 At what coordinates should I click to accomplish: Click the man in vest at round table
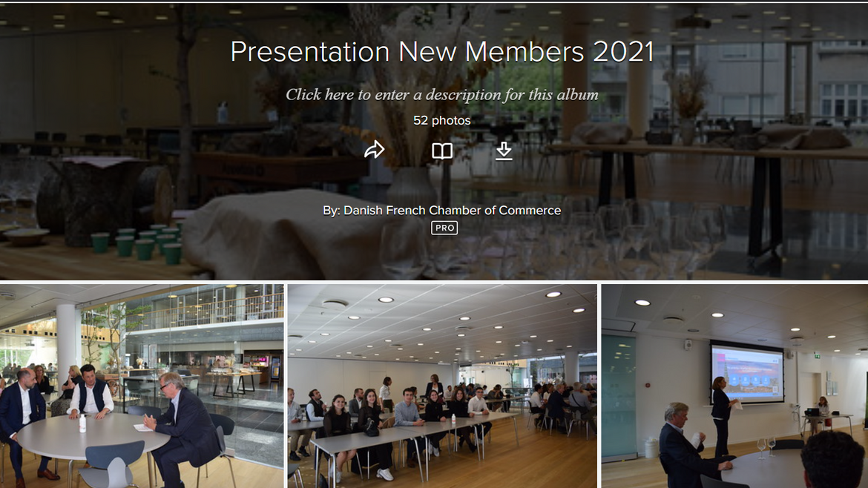coord(91,392)
